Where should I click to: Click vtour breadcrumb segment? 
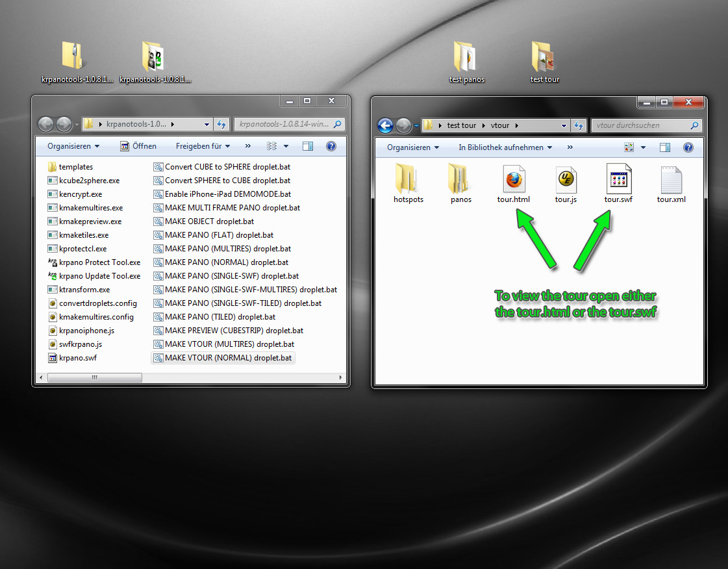point(499,125)
